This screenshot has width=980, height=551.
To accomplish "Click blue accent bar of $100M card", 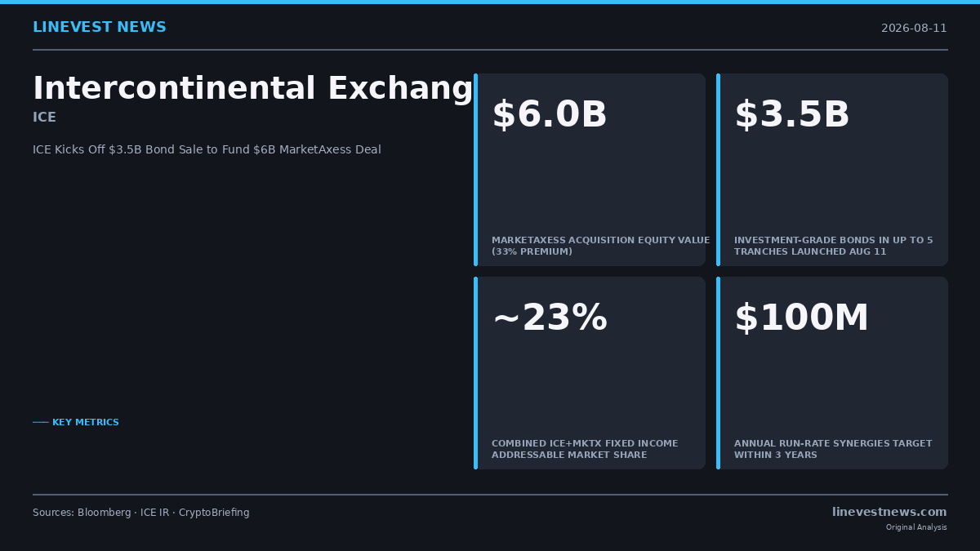I will tap(718, 373).
